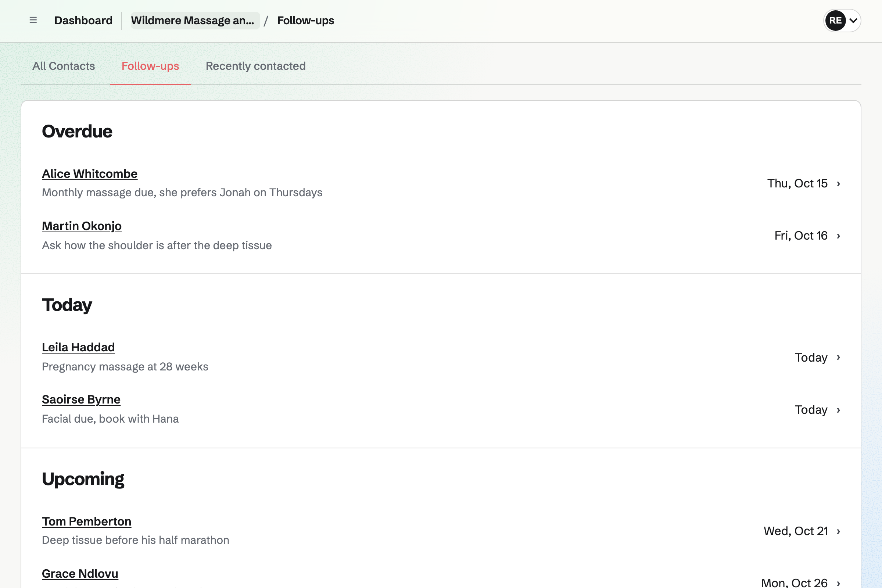
Task: Click the Follow-ups breadcrumb label
Action: [306, 20]
